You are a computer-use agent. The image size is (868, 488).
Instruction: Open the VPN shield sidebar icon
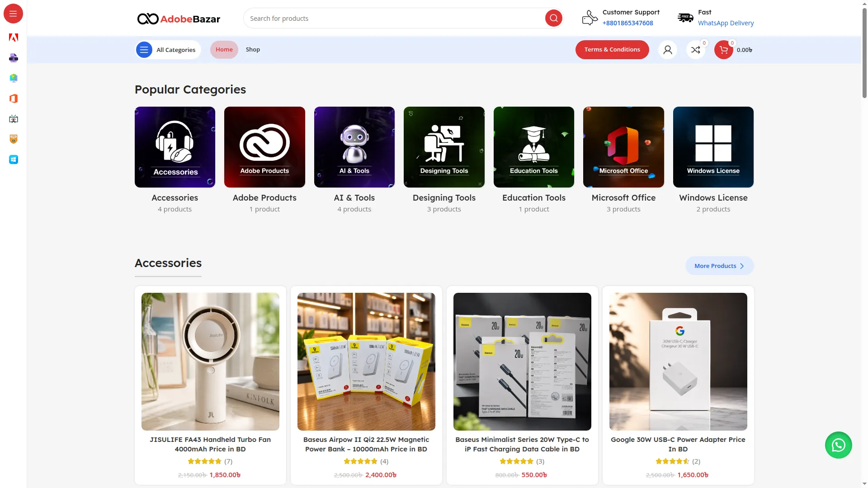pyautogui.click(x=14, y=139)
